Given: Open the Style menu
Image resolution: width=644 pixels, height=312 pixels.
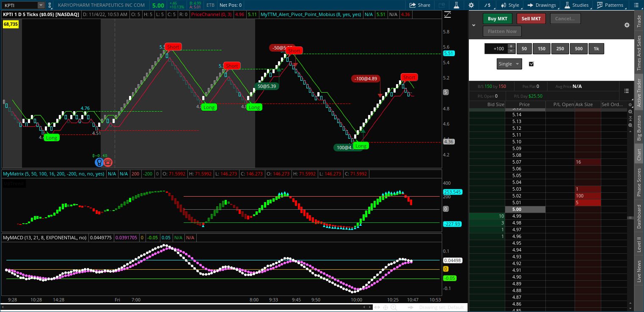Looking at the screenshot, I should [510, 5].
